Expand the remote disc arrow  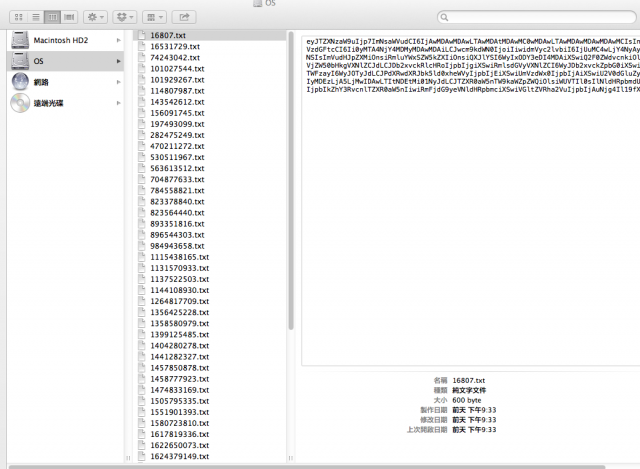pos(118,103)
